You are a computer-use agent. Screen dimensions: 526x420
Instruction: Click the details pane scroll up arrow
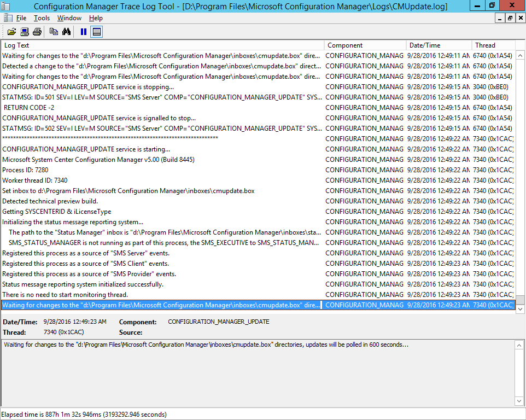[519, 345]
